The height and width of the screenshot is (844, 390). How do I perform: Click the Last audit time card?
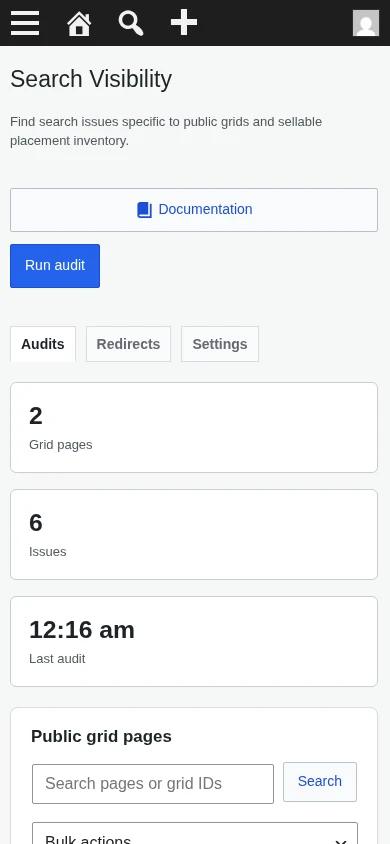pos(194,642)
